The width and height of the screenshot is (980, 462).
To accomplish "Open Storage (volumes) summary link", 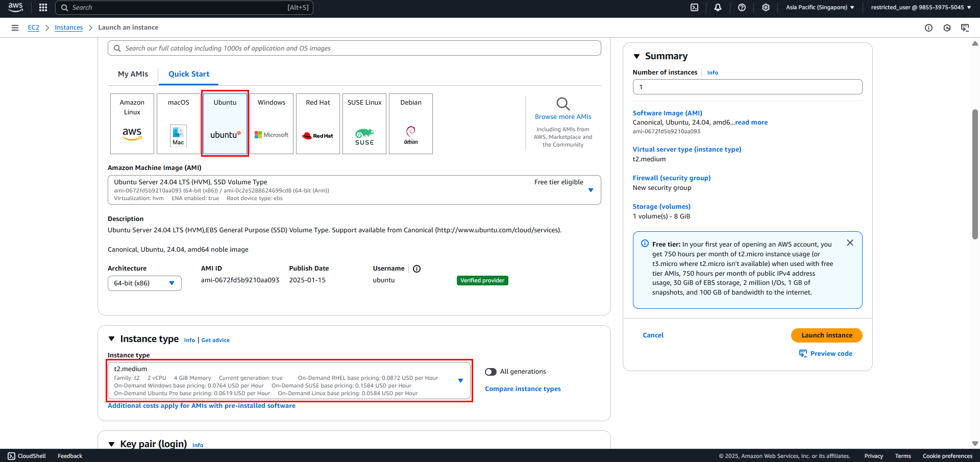I will click(661, 207).
